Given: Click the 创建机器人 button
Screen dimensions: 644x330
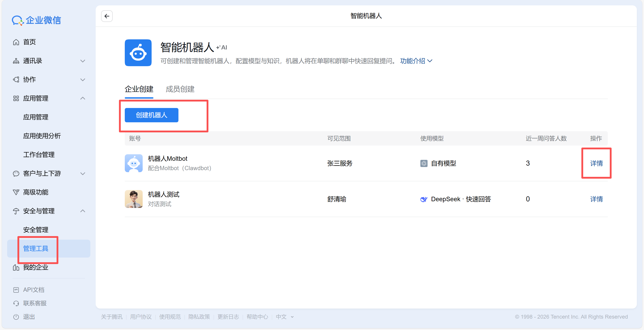Looking at the screenshot, I should click(x=152, y=115).
